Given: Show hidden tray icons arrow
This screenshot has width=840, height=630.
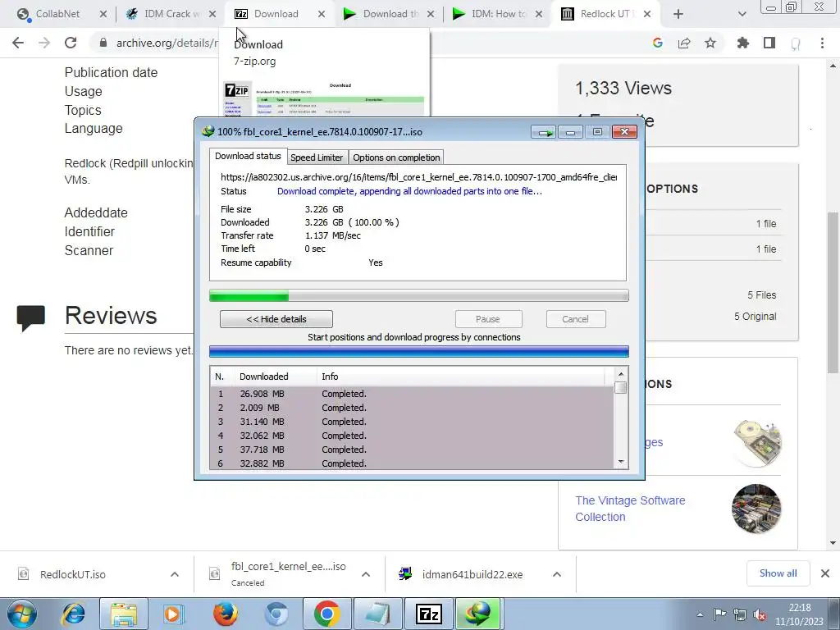Looking at the screenshot, I should click(x=700, y=614).
